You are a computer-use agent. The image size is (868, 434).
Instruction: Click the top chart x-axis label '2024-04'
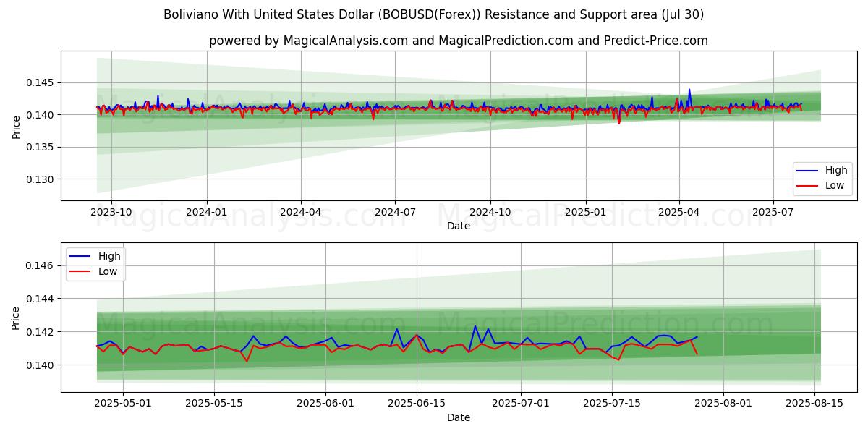click(x=301, y=212)
